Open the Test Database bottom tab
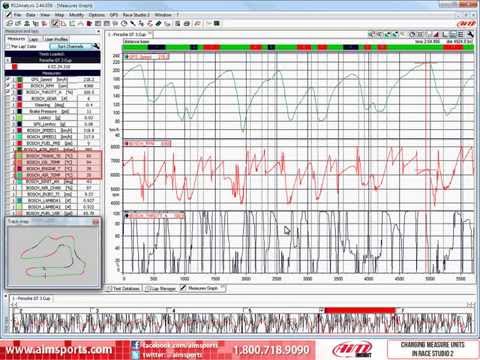Viewport: 480px width, 360px height. pos(125,289)
